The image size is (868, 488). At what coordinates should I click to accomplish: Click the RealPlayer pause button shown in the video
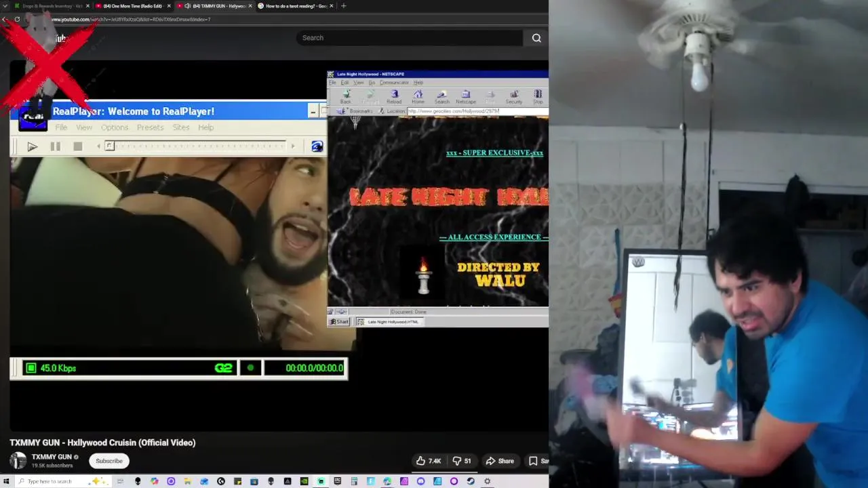pyautogui.click(x=56, y=146)
